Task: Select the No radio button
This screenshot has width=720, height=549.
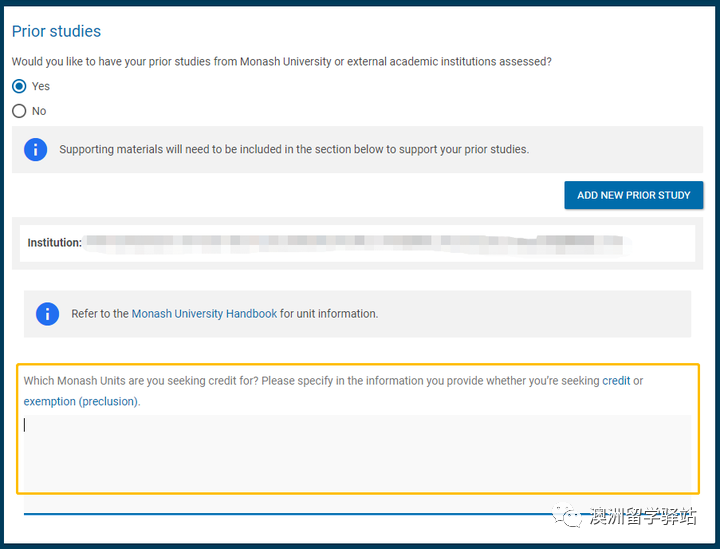Action: 19,111
